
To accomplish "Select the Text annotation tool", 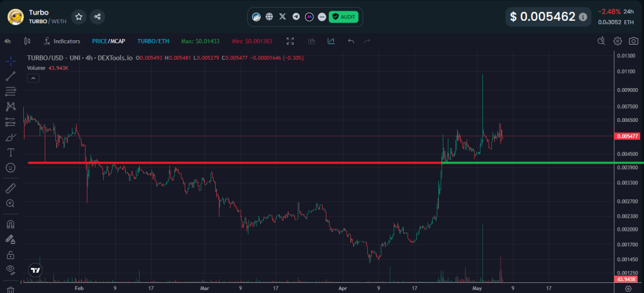I will [11, 152].
